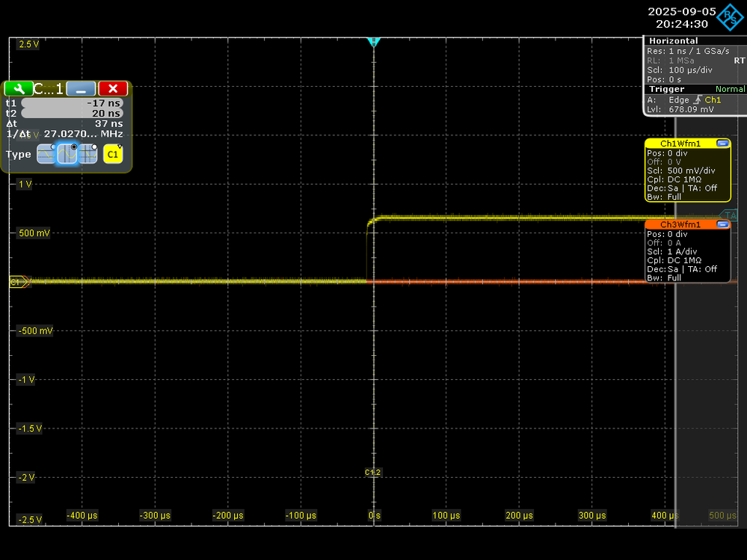Click the -400 µs time axis label
Screen dimensions: 747x560
pos(82,515)
